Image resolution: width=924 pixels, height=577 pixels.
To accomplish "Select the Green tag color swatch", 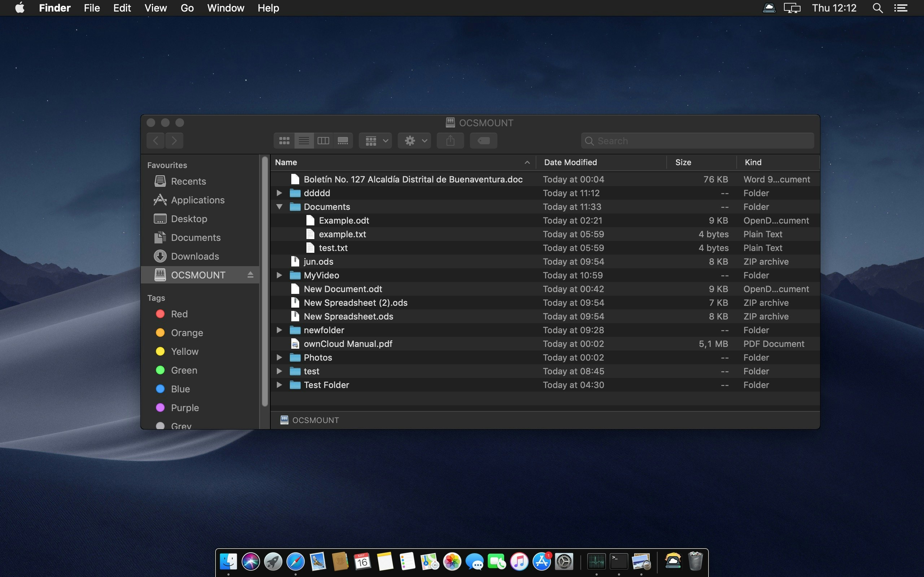I will click(160, 370).
